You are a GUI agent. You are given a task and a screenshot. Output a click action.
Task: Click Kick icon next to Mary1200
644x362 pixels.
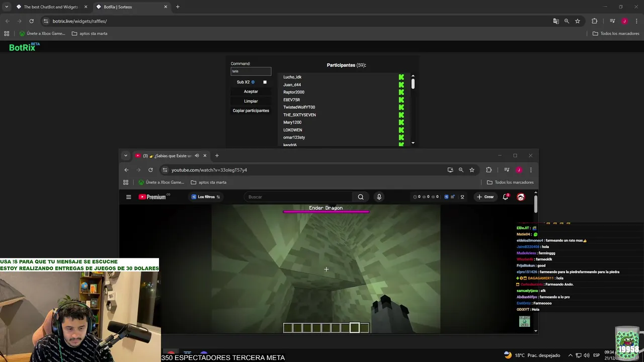tap(401, 122)
